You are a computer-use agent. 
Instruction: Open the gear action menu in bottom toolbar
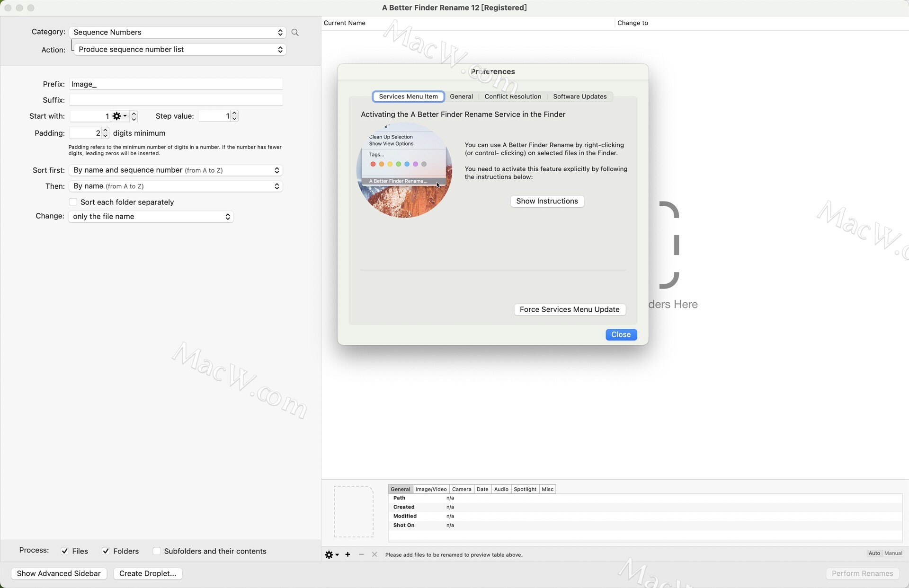[332, 554]
